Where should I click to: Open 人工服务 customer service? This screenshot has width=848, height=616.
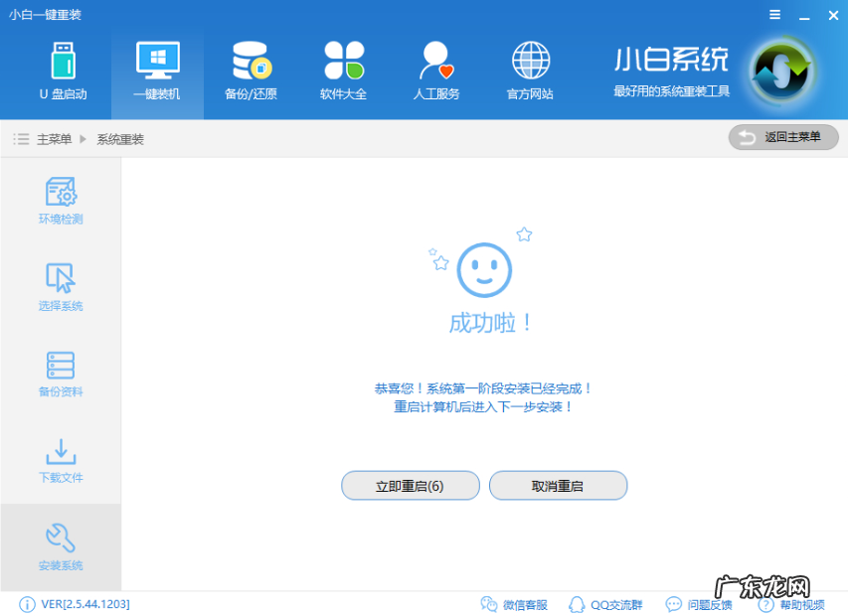(x=435, y=68)
